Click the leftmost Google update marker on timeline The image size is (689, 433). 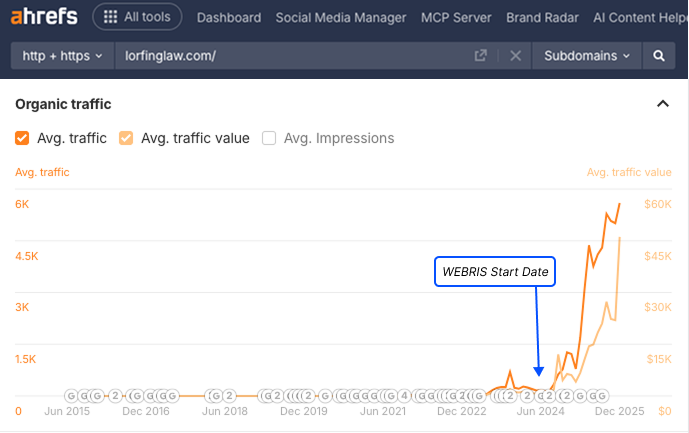pyautogui.click(x=72, y=395)
